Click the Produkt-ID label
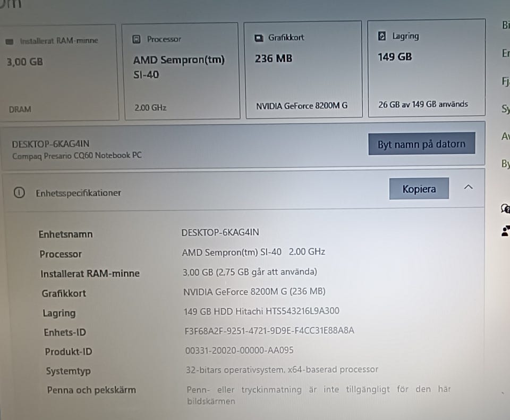This screenshot has height=420, width=510. 69,351
